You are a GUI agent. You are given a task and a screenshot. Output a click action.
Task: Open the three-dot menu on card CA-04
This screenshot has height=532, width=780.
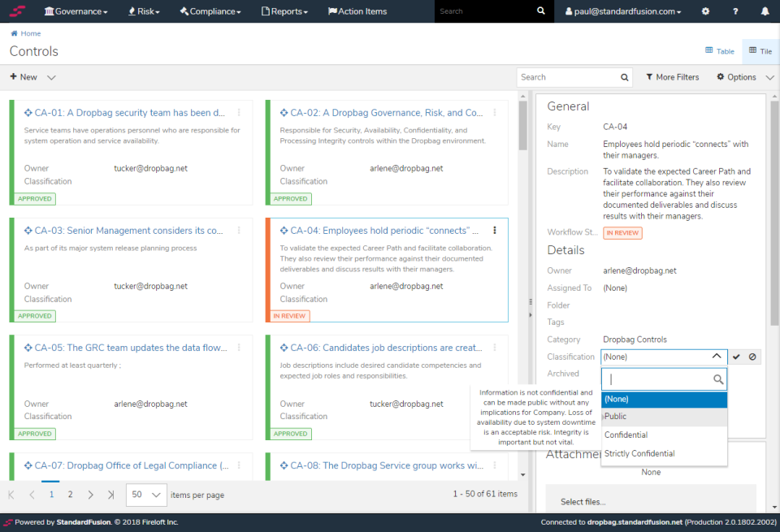coord(495,230)
